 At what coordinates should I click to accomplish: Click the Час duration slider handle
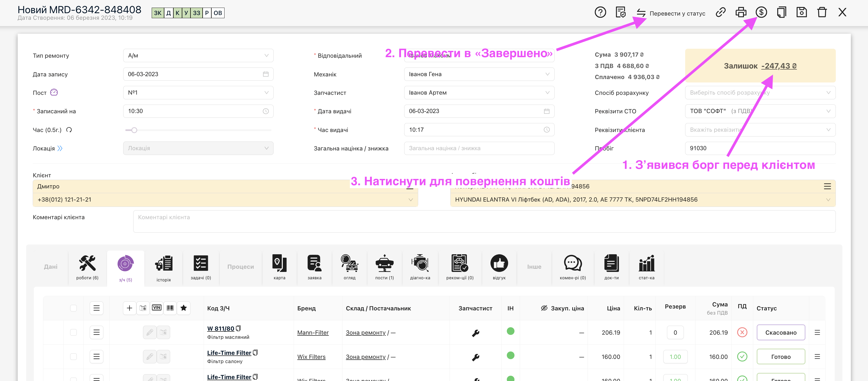tap(134, 130)
